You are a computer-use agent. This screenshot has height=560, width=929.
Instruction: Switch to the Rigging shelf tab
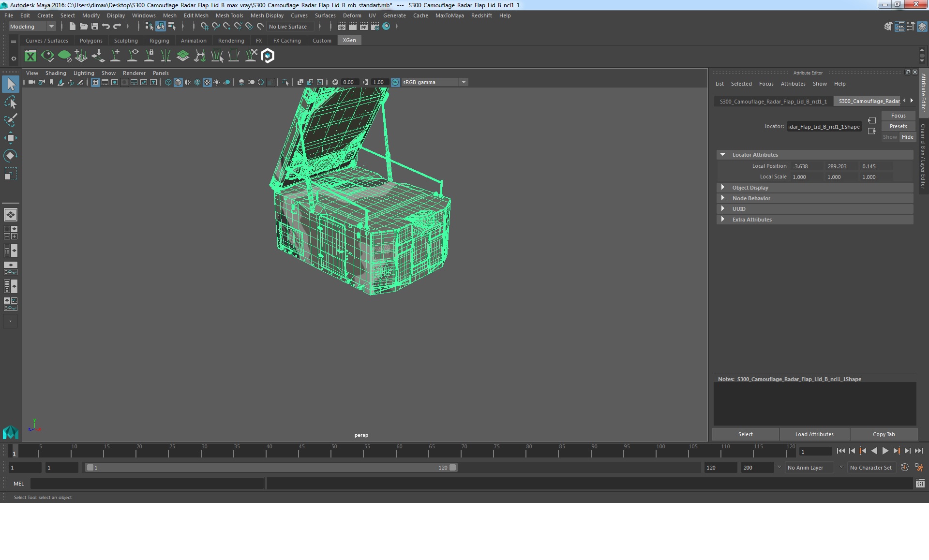(x=159, y=41)
